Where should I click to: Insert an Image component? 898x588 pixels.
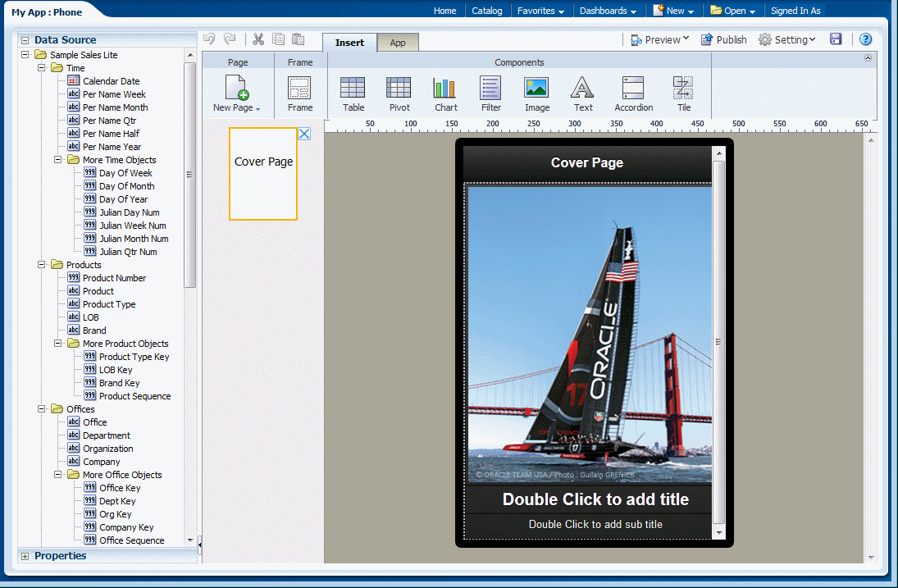pos(536,94)
